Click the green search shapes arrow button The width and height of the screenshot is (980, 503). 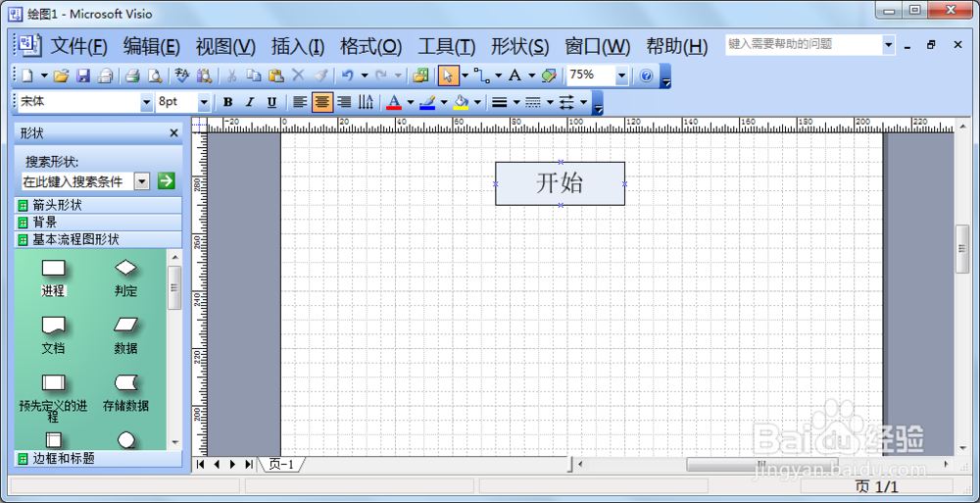click(166, 181)
